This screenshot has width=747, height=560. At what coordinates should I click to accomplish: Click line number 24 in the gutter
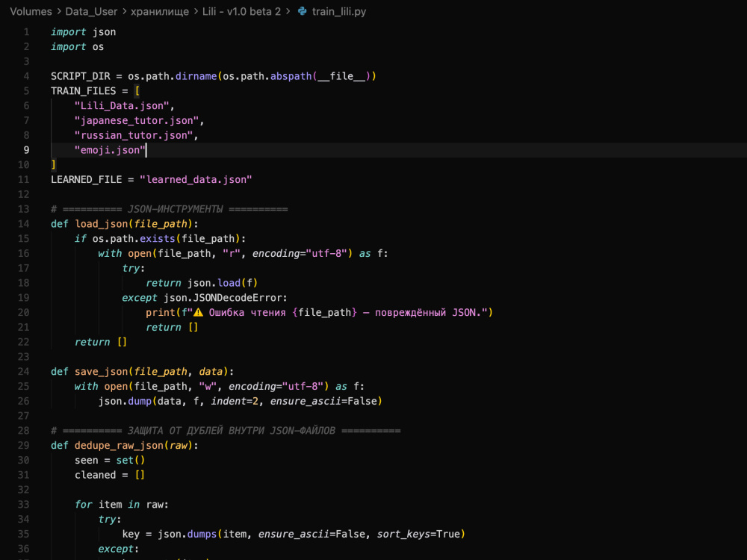coord(23,371)
